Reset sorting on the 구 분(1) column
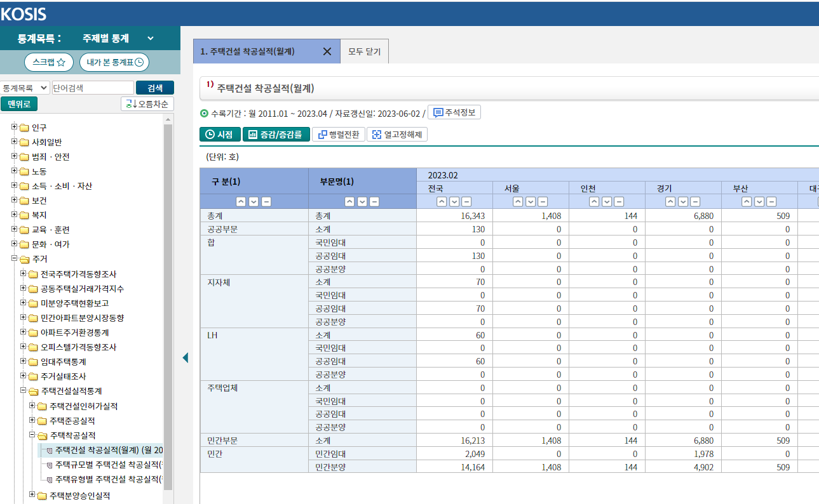The height and width of the screenshot is (504, 819). (266, 202)
